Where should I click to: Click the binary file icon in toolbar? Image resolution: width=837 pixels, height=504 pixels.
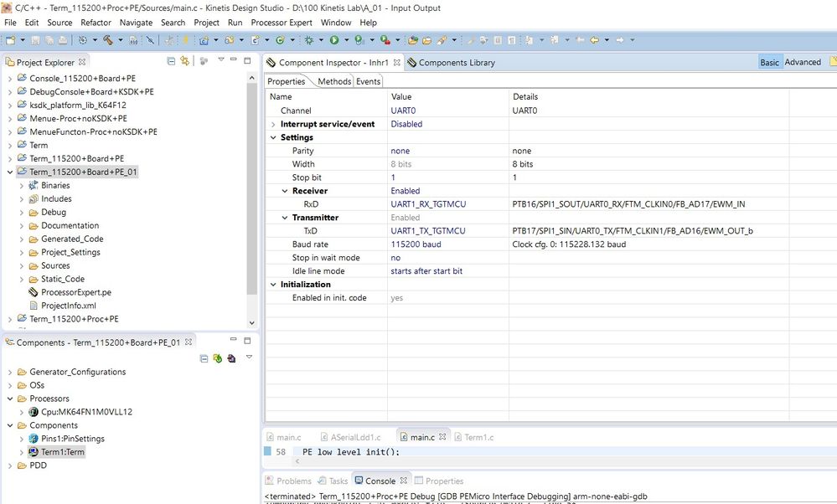133,40
